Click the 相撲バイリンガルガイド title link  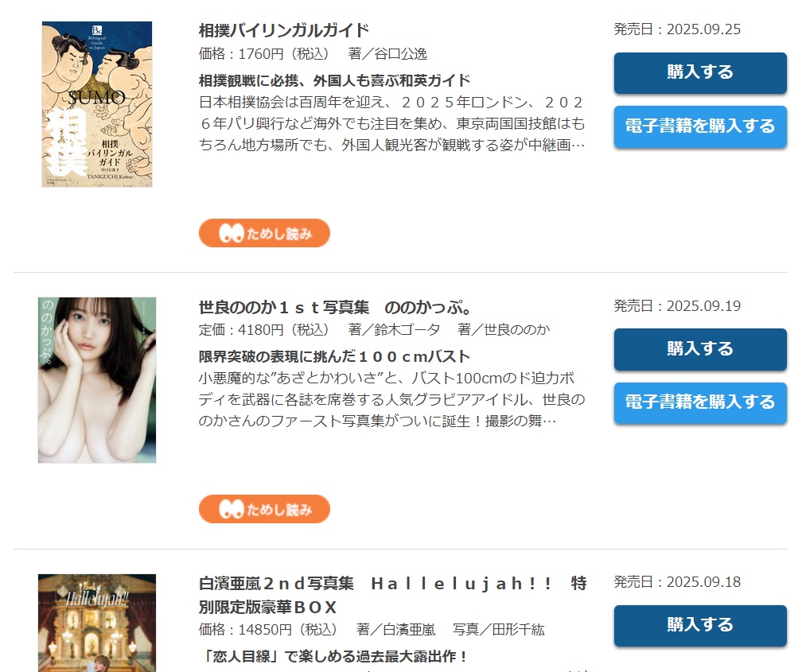(284, 30)
